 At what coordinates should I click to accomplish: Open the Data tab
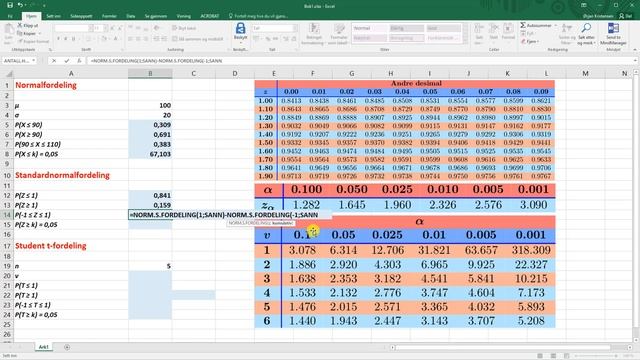click(x=131, y=16)
